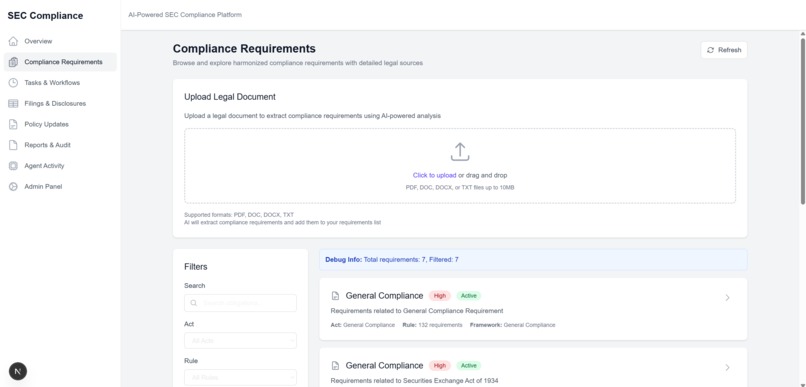Click High badge on Securities Exchange Act card

coord(439,366)
